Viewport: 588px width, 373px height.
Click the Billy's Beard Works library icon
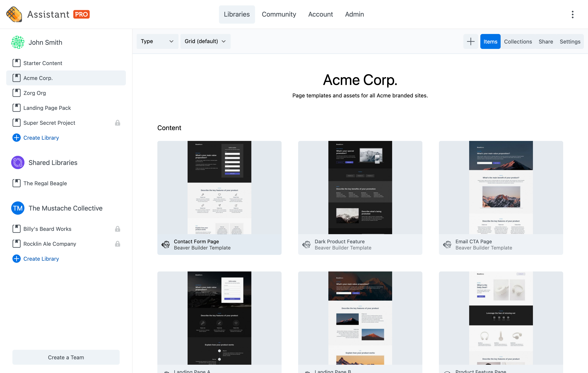tap(16, 229)
